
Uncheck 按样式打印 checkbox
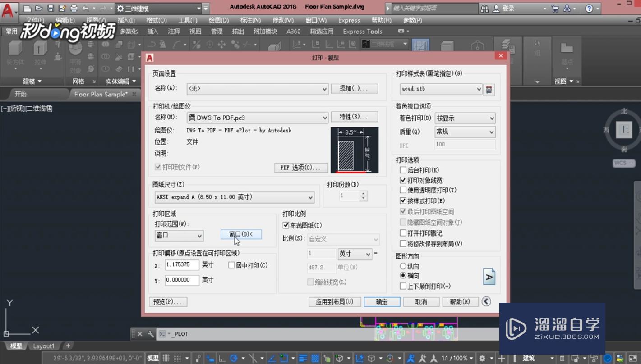coord(403,201)
